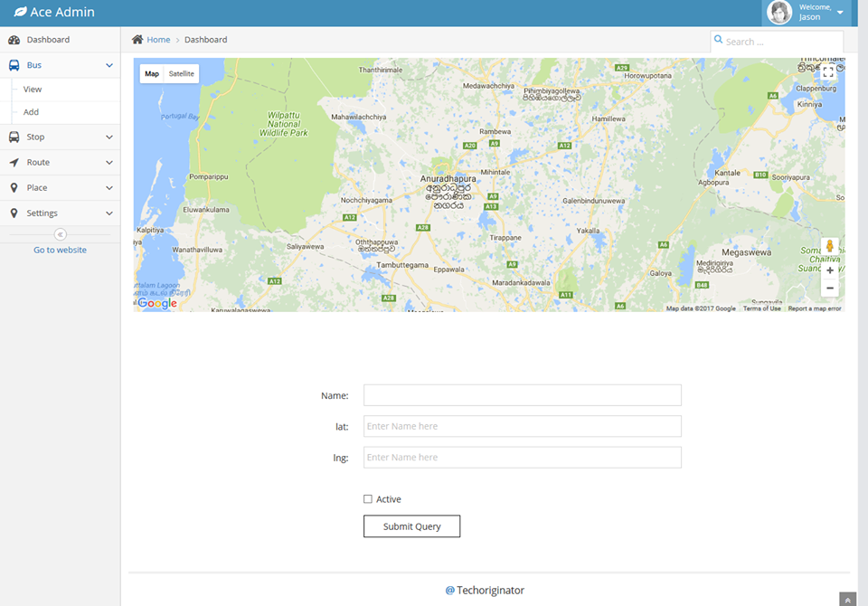
Task: Open the Route sidebar menu item
Action: [60, 162]
